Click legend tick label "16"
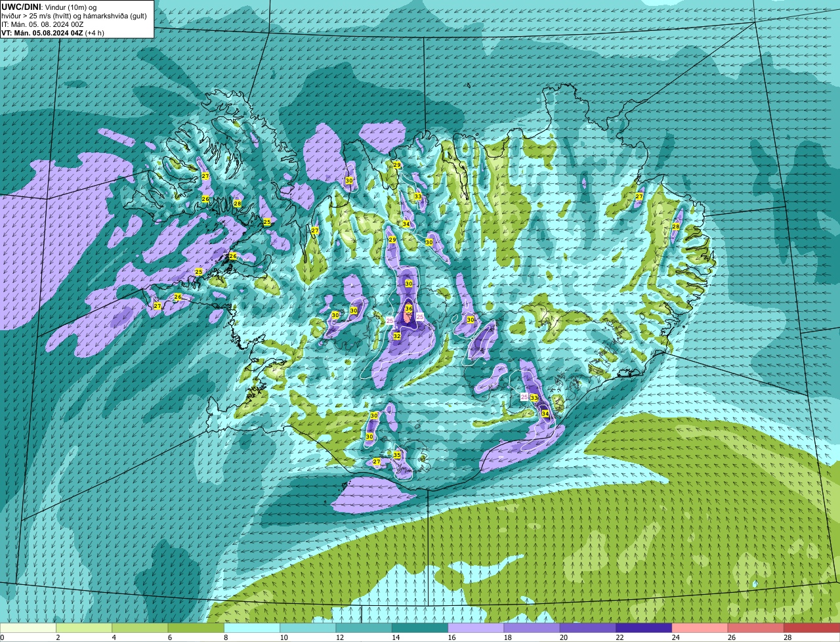The height and width of the screenshot is (642, 840). point(451,637)
